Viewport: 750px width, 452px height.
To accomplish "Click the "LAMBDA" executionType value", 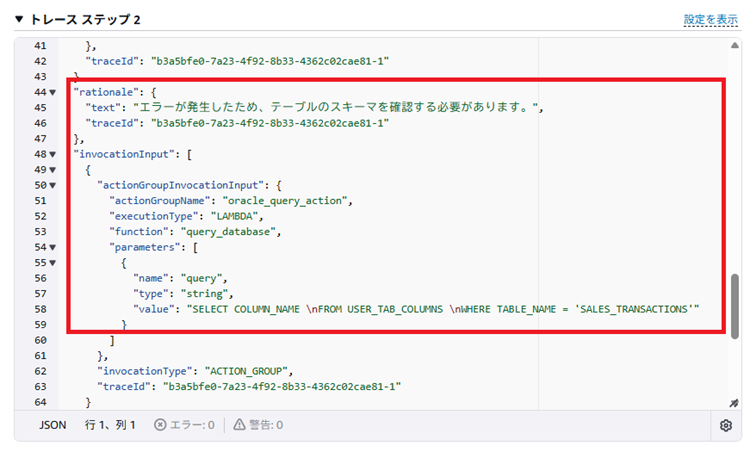I will coord(230,217).
